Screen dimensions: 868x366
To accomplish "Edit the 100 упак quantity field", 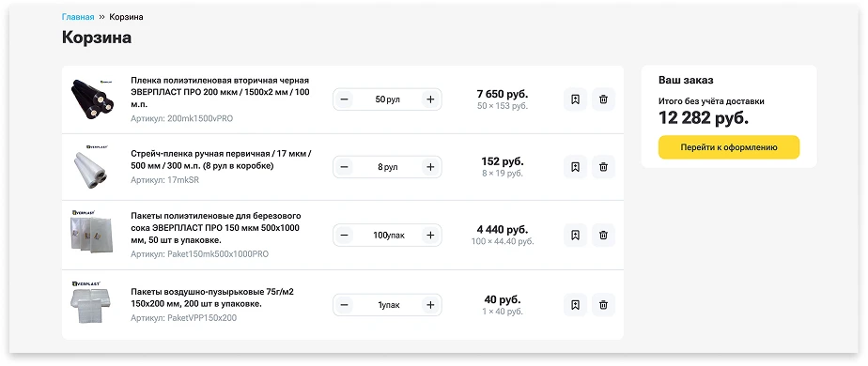I will (387, 235).
